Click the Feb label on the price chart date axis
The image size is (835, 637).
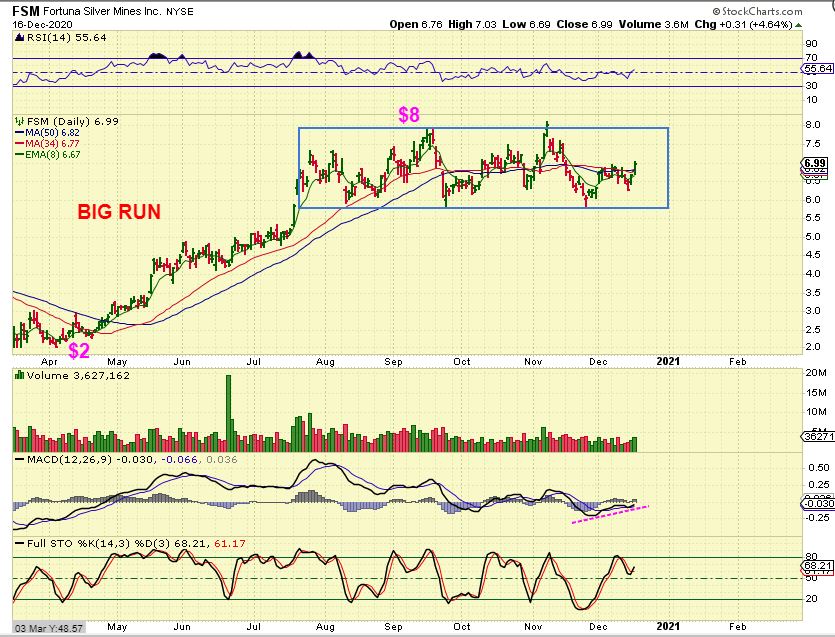738,361
